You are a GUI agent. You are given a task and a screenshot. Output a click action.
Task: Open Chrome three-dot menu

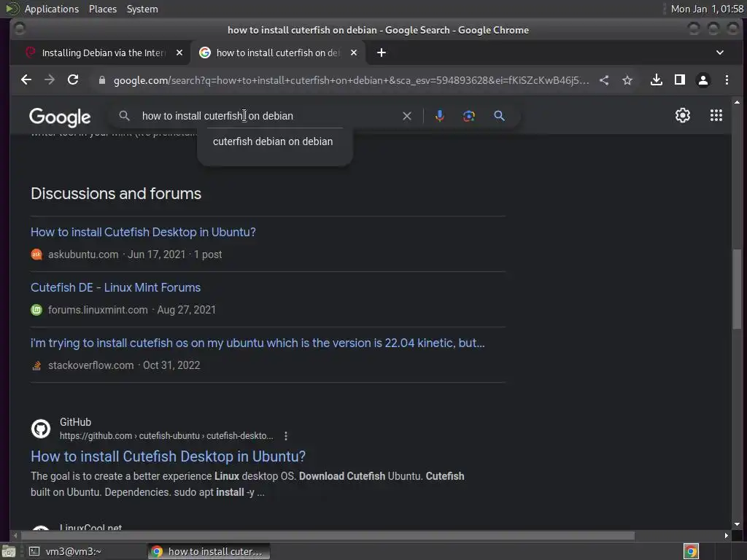tap(727, 80)
